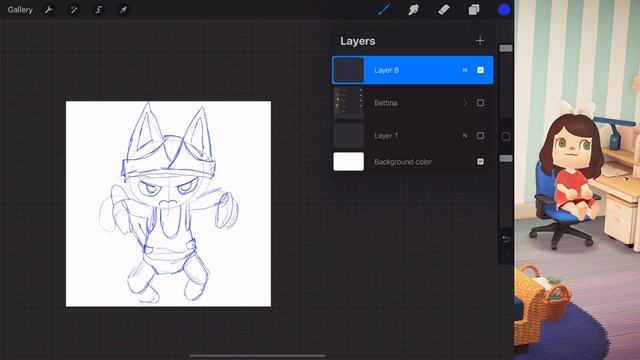The image size is (640, 360).
Task: Toggle Background color visibility
Action: (x=480, y=162)
